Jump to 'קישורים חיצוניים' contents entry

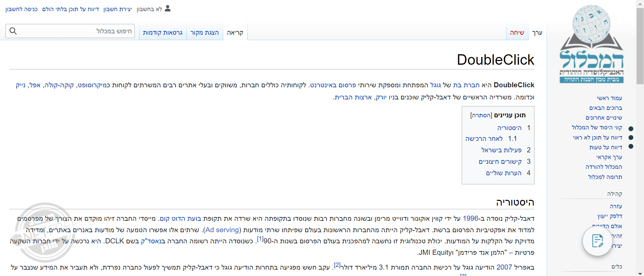pyautogui.click(x=500, y=162)
